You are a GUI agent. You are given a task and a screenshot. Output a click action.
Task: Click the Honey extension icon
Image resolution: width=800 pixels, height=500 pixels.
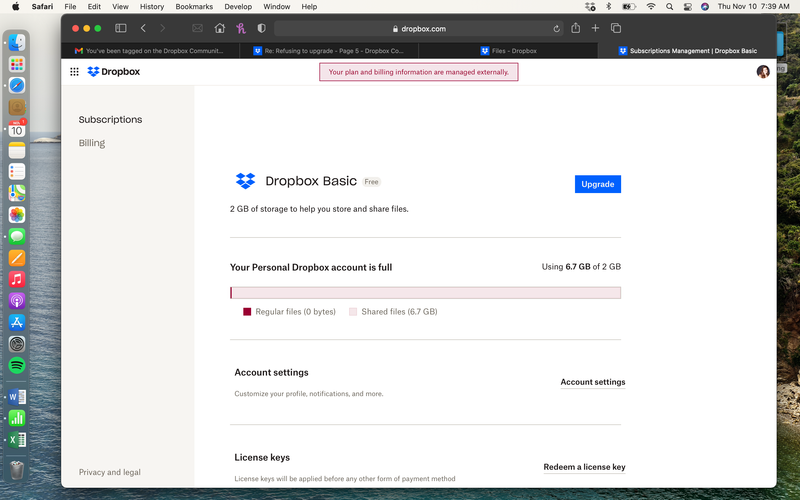[241, 29]
